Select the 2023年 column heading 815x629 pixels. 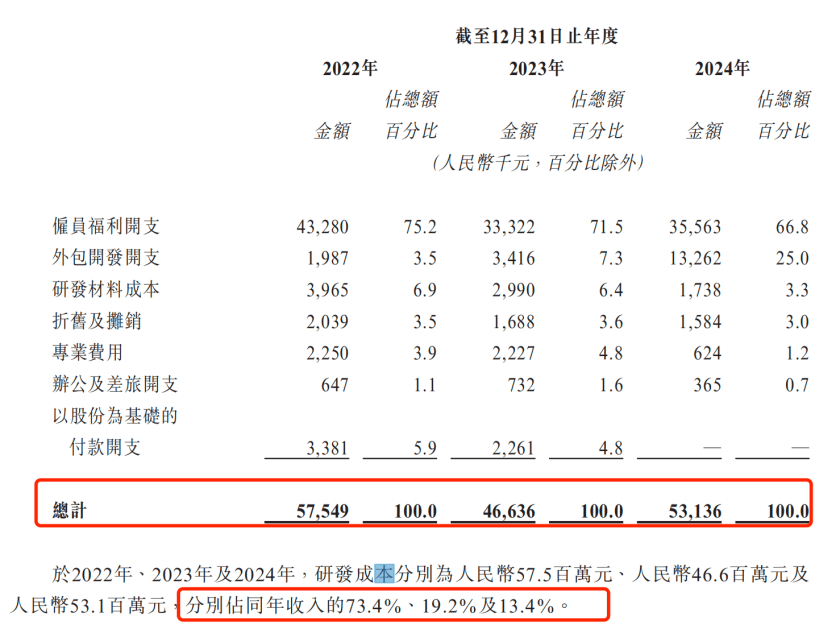tap(536, 69)
